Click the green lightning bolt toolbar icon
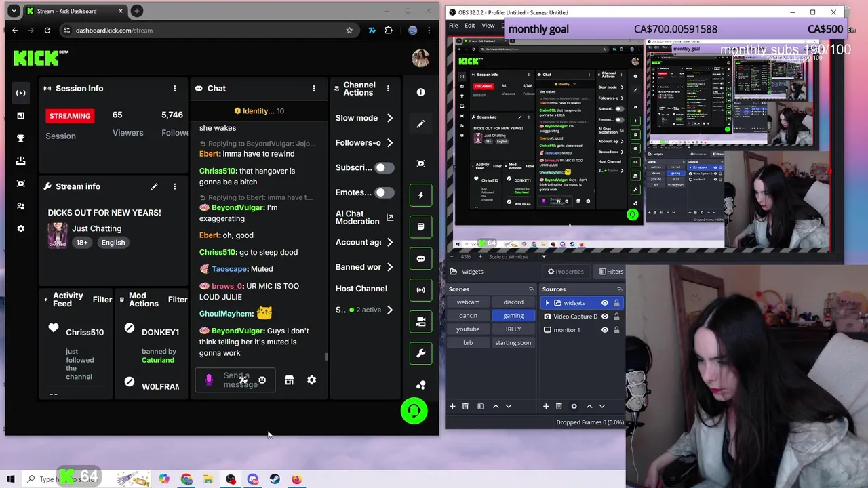The image size is (868, 488). coord(420,195)
